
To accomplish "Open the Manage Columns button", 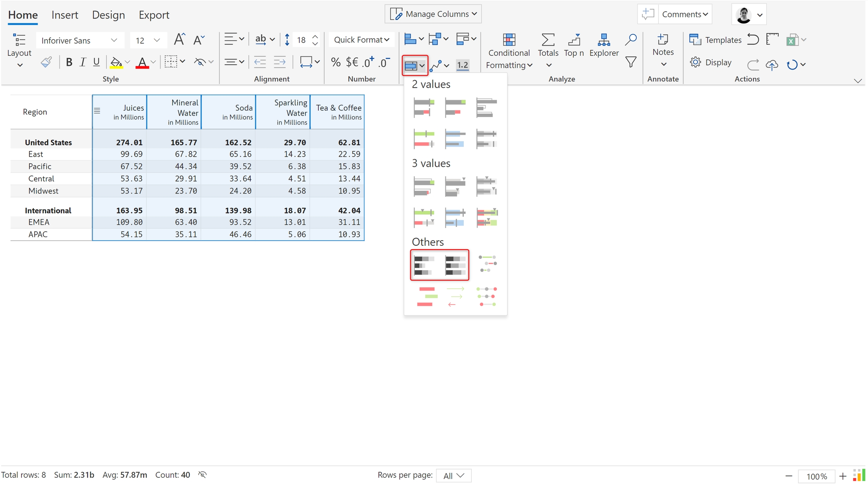I will point(433,14).
